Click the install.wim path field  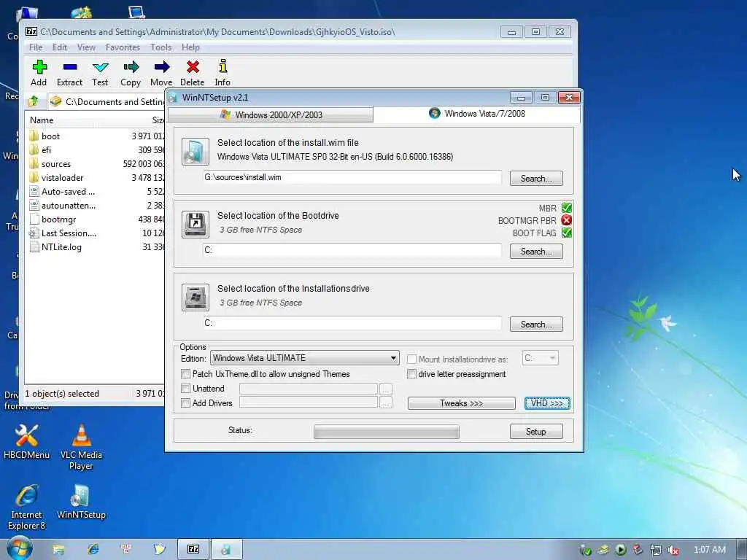click(x=352, y=177)
